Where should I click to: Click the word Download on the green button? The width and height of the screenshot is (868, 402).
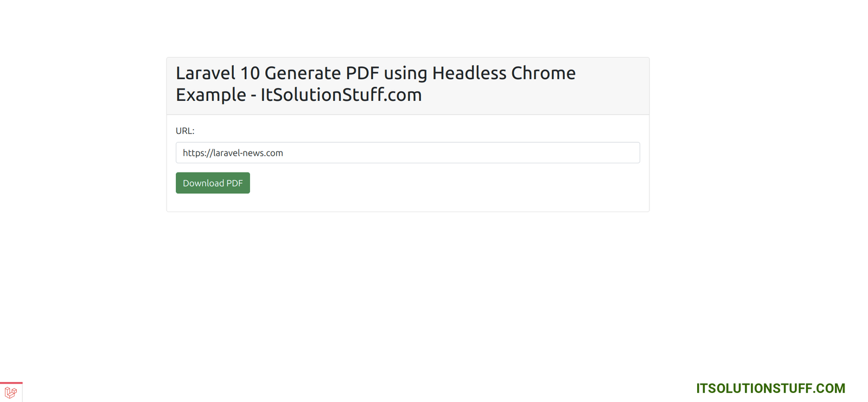(203, 183)
